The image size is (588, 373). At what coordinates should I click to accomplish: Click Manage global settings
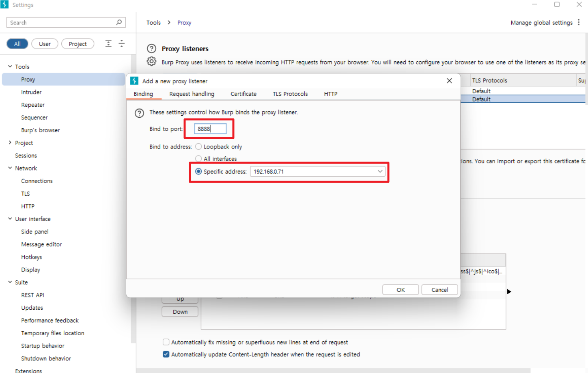pos(541,23)
